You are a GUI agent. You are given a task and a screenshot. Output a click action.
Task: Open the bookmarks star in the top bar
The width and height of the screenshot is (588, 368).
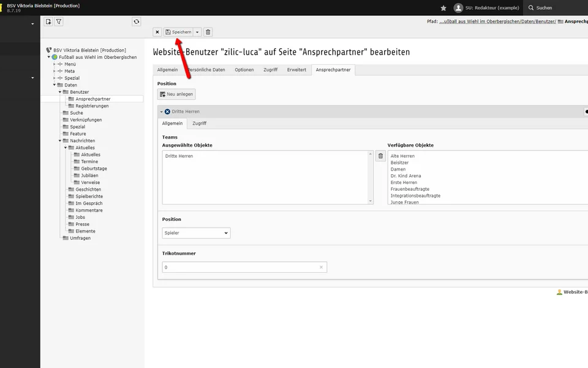(x=443, y=8)
